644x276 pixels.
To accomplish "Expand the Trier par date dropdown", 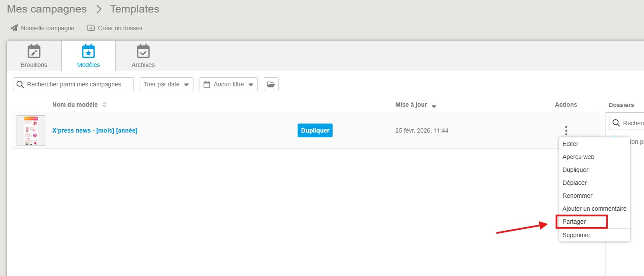I will click(x=166, y=84).
